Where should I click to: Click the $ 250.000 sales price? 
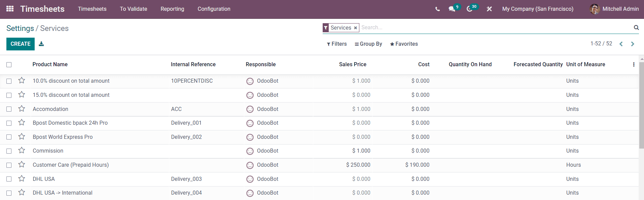point(358,165)
